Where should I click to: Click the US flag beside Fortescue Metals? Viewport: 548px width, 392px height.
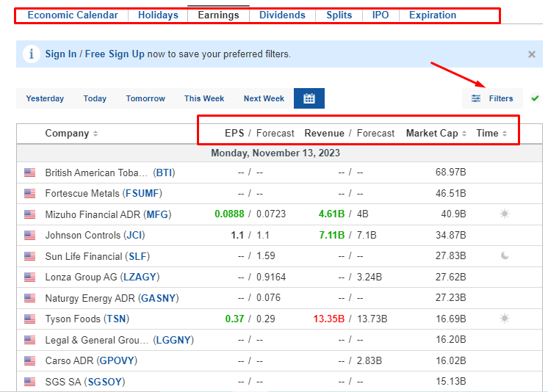coord(29,194)
